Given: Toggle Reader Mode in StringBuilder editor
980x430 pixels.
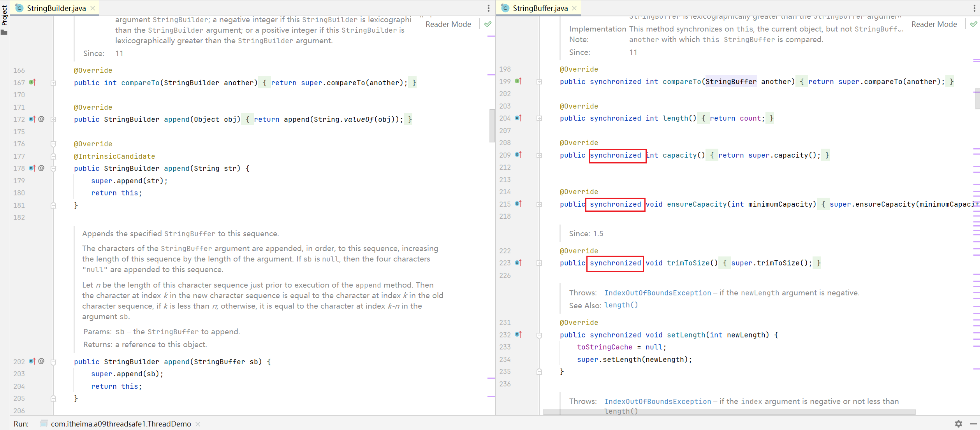Looking at the screenshot, I should 448,24.
